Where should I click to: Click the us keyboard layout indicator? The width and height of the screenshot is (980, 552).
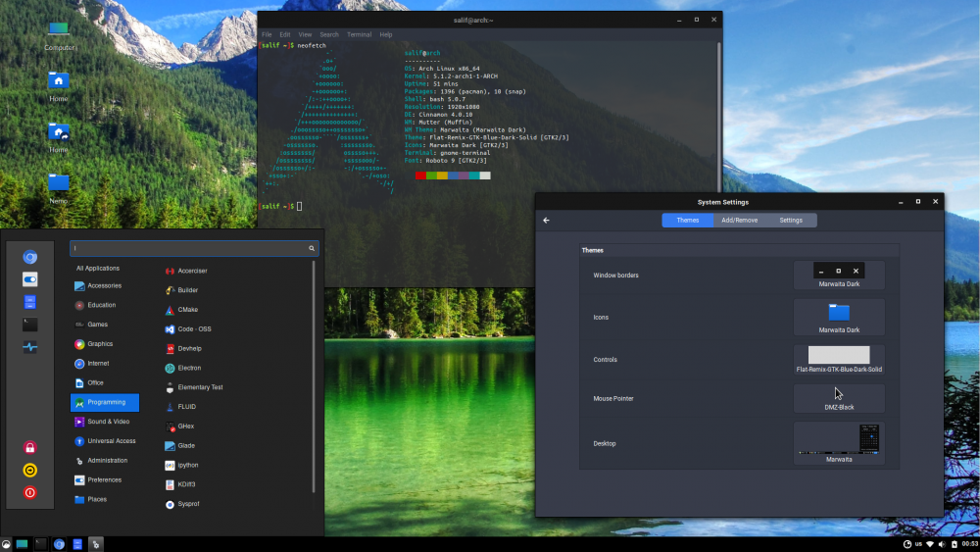(x=919, y=544)
